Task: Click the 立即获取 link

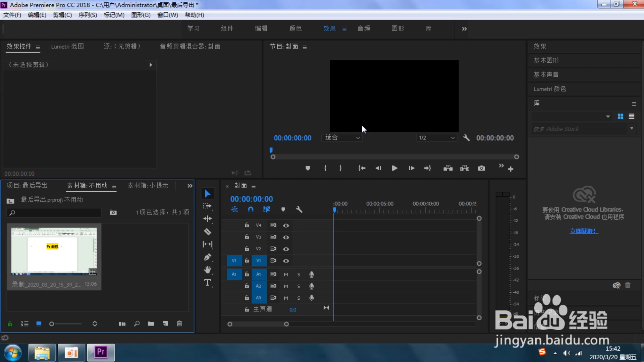Action: coord(584,231)
